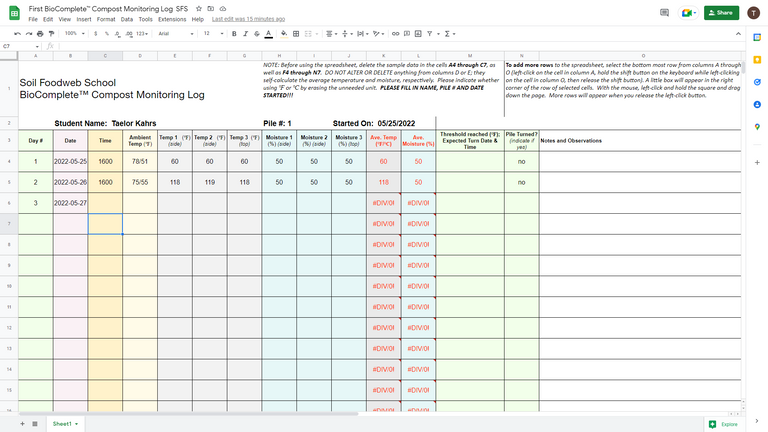Open the account avatar
Viewport: 768px width, 432px height.
(x=753, y=13)
